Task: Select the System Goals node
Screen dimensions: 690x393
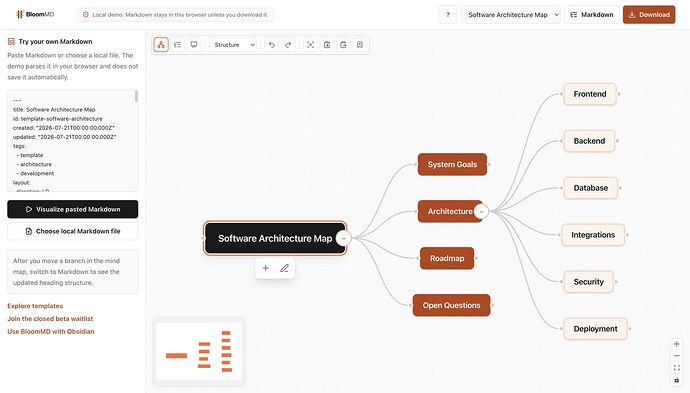Action: click(452, 164)
